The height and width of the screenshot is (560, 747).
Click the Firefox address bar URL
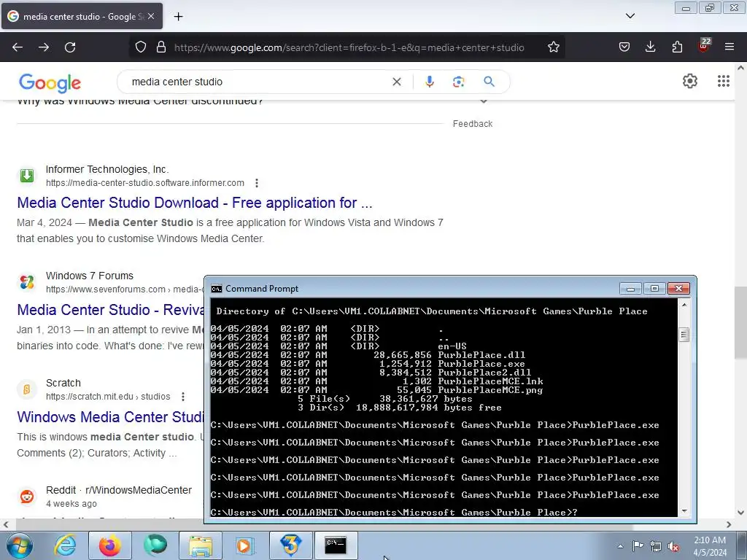349,47
